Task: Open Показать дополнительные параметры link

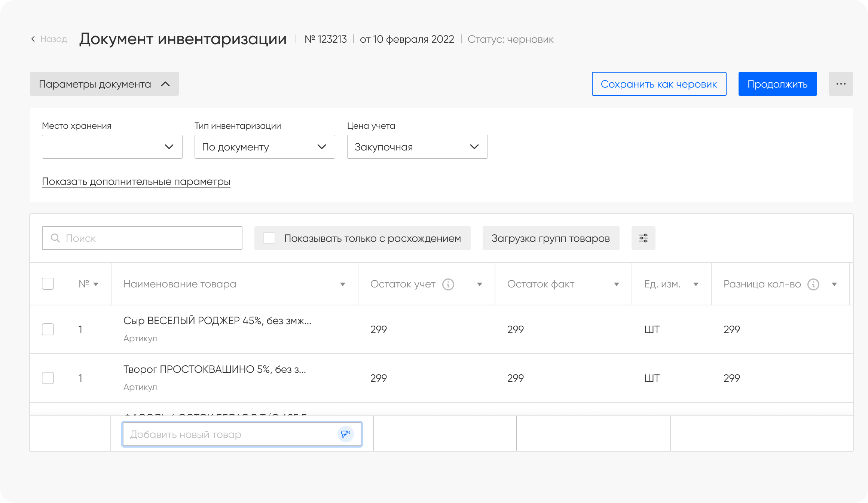Action: click(x=136, y=182)
